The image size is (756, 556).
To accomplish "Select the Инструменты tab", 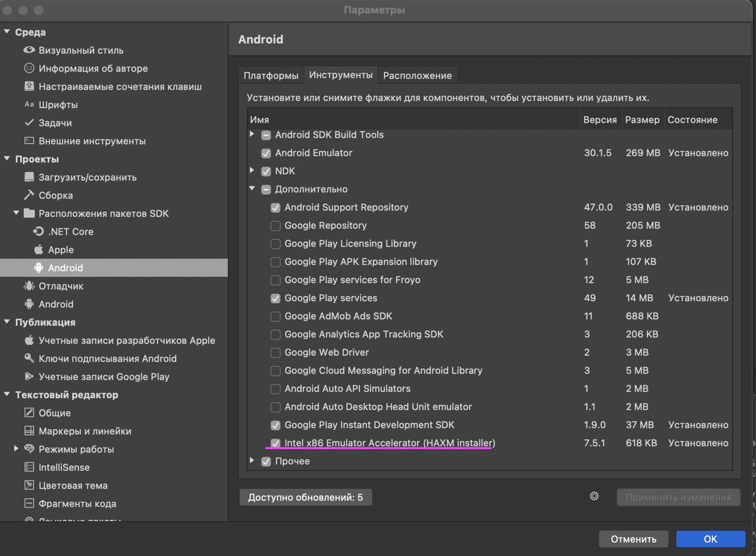I will click(x=341, y=75).
